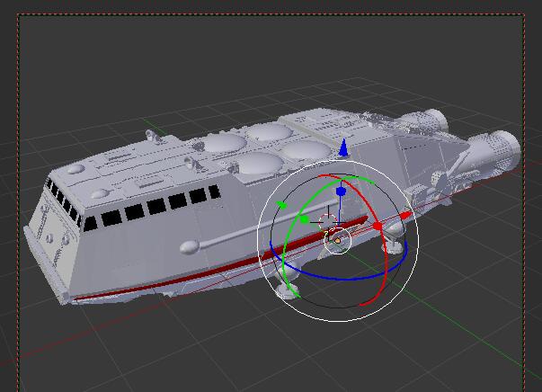Click the red X-axis arrow tip

(405, 216)
